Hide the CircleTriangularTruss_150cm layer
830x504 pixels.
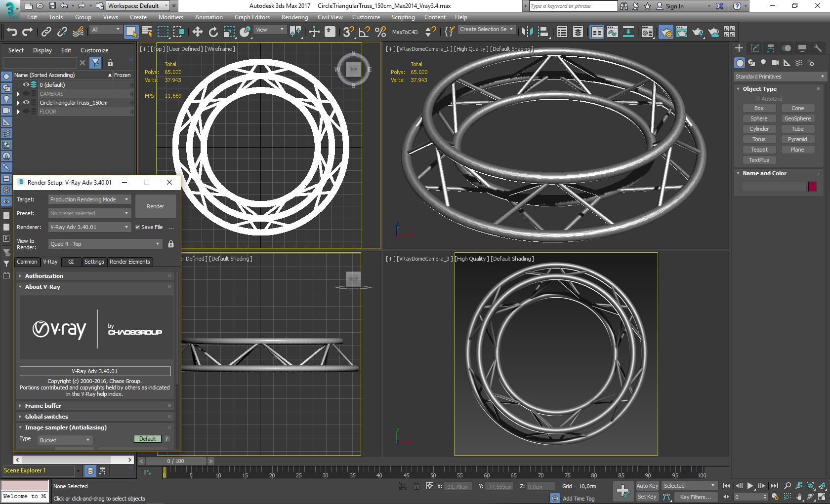(x=26, y=103)
